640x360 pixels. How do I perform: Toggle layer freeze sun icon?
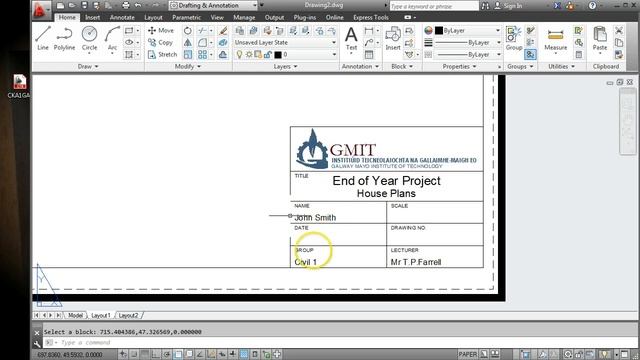click(249, 54)
